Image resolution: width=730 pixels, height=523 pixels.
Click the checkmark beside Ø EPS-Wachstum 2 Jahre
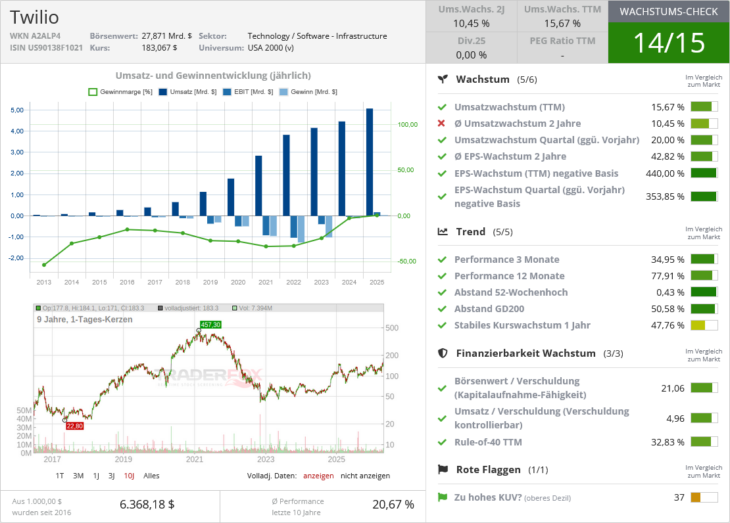(442, 156)
